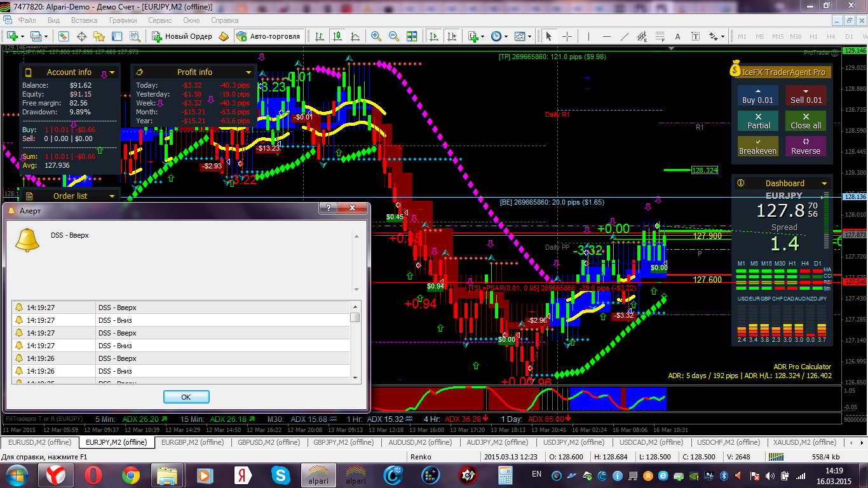The image size is (868, 488).
Task: Open Windows Calculator from the taskbar
Action: tap(505, 475)
